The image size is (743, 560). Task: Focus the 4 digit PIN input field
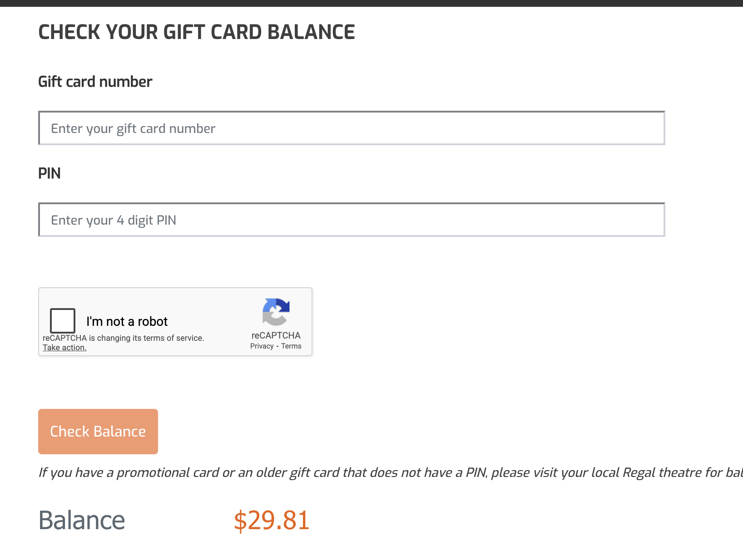coord(352,220)
